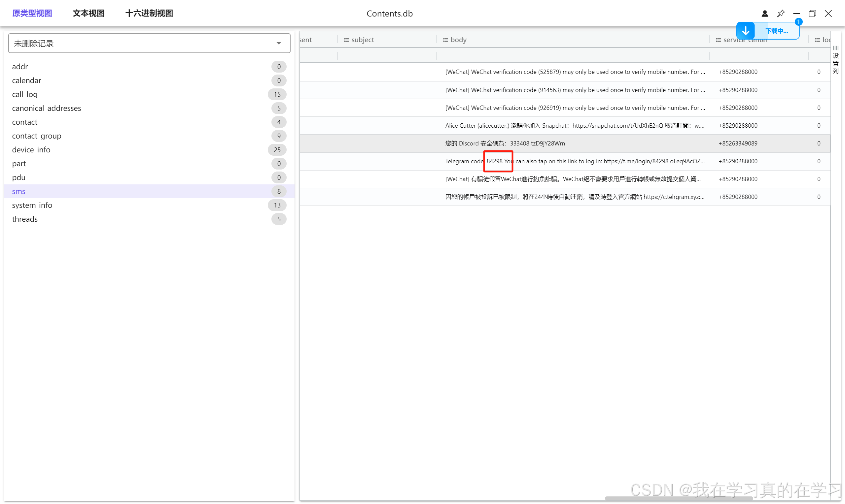Select the contact group table
The height and width of the screenshot is (504, 845).
[x=36, y=136]
